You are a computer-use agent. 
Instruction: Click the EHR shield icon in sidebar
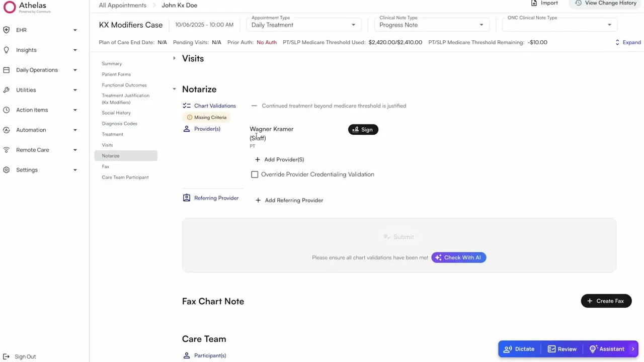7,30
